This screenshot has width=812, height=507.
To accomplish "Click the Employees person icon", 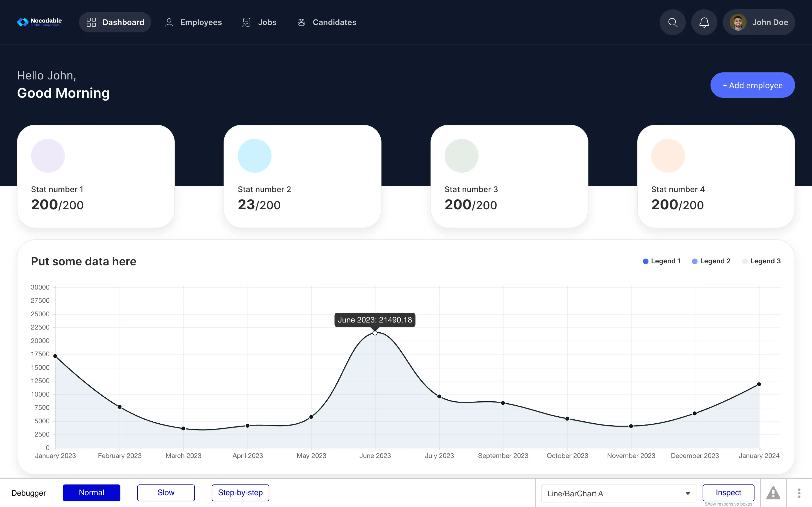I will pos(169,22).
